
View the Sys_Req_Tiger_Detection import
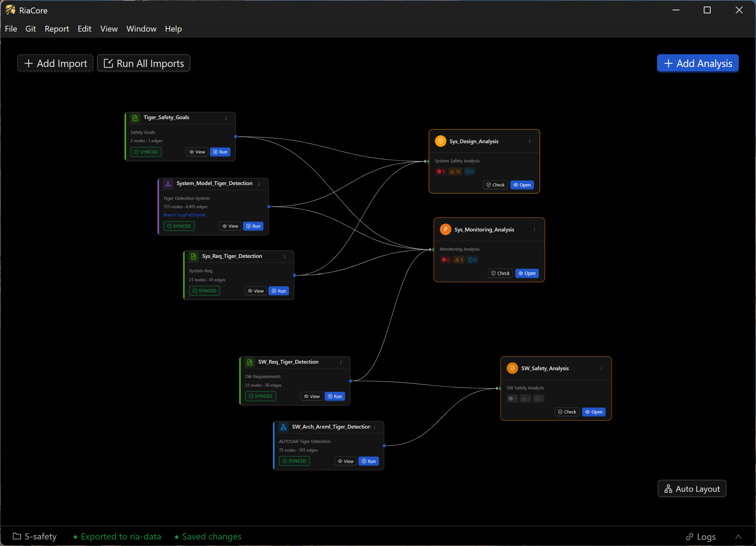click(x=256, y=291)
